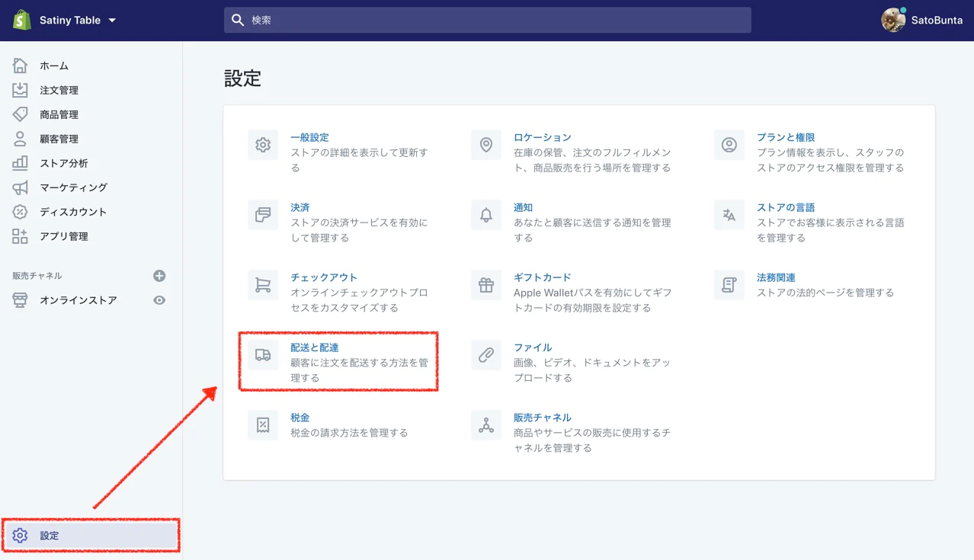
Task: Click the ギフトカード gift icon
Action: pos(486,285)
